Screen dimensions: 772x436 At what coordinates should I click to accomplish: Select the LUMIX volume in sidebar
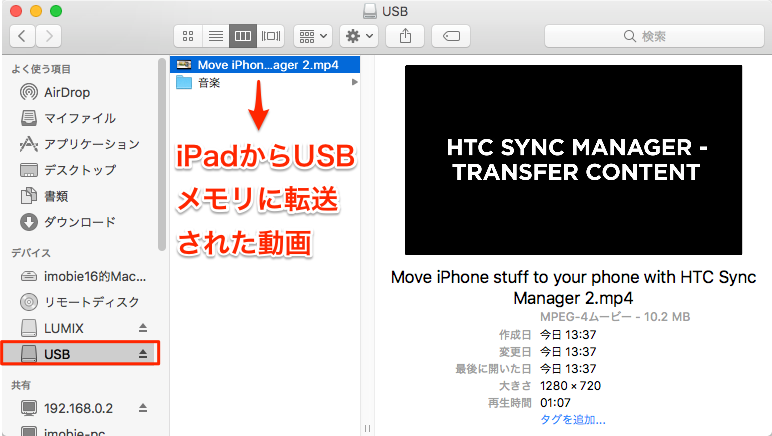[64, 328]
